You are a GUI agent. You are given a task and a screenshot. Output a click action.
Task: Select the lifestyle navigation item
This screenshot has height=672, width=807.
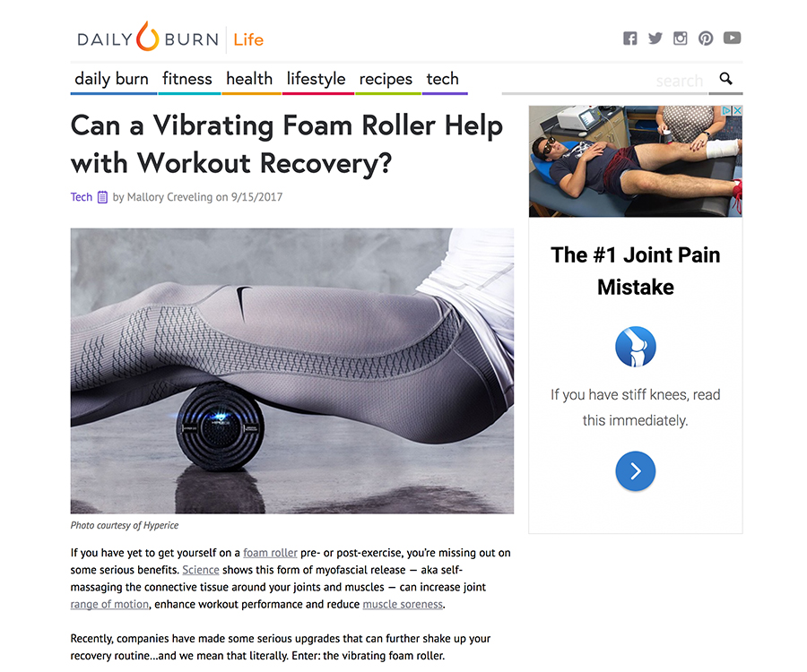point(316,79)
